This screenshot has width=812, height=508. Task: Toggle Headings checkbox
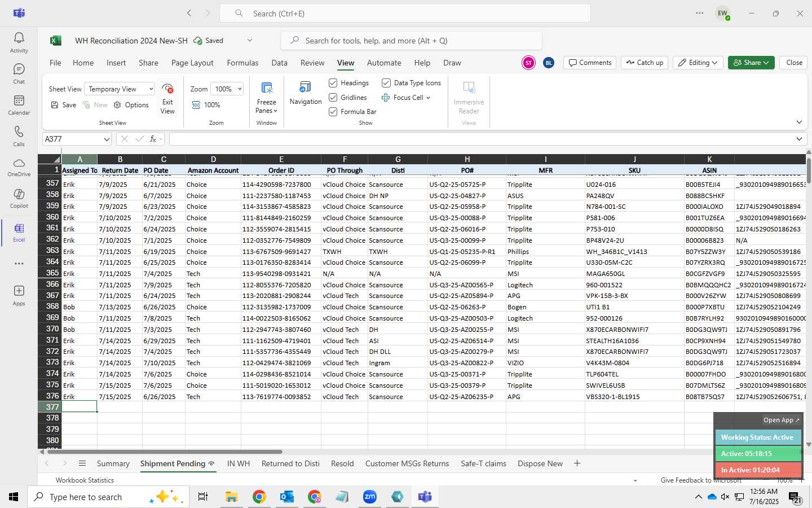(333, 83)
